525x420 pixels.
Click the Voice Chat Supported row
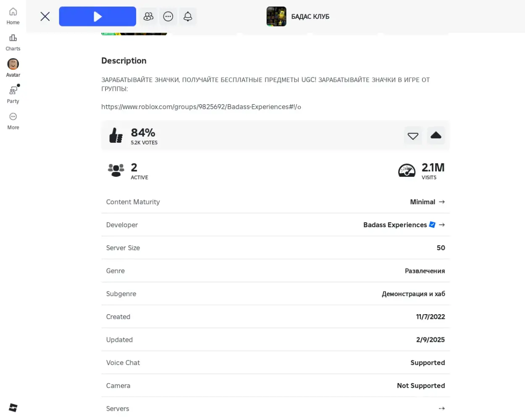(x=275, y=363)
